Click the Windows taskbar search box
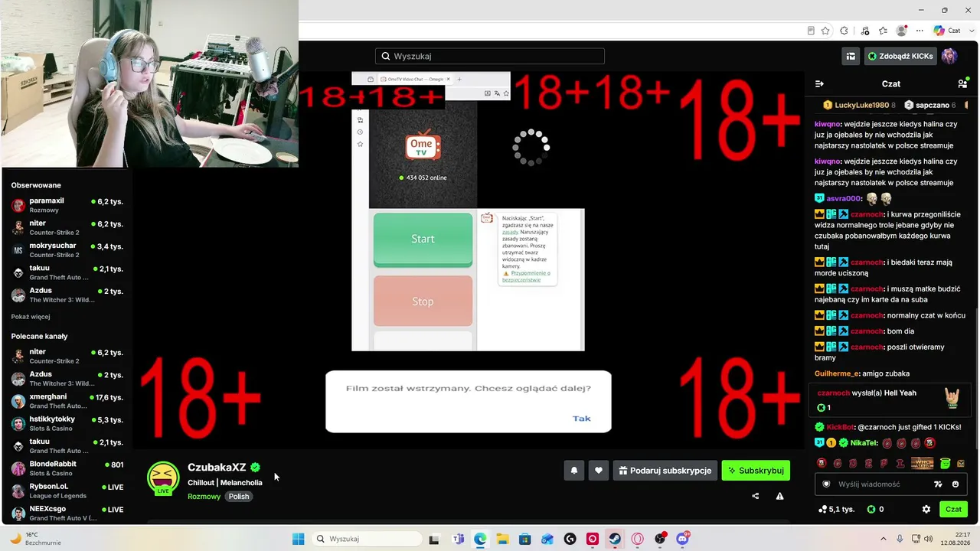 point(366,539)
